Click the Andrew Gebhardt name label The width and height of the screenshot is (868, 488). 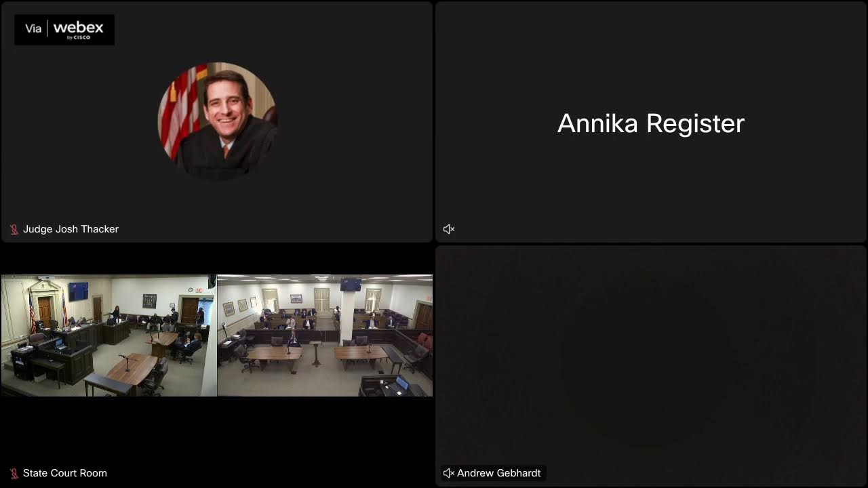pos(498,473)
